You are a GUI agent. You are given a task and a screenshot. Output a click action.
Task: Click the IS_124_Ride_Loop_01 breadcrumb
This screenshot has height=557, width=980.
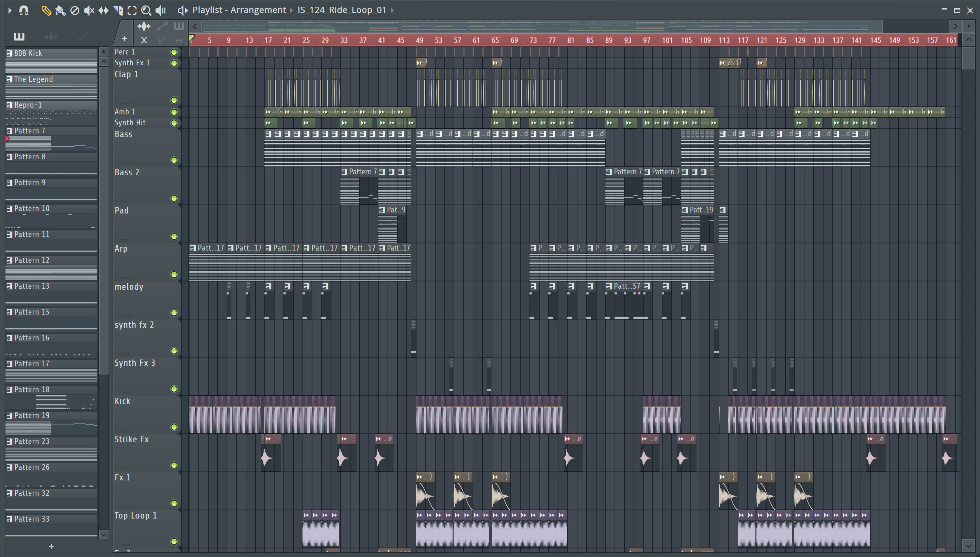click(342, 10)
